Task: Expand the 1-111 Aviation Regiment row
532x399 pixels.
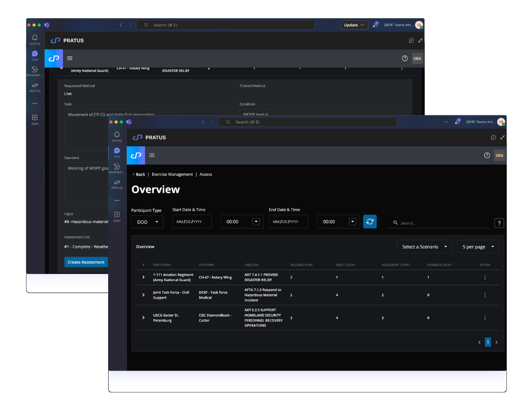Action: tap(143, 277)
